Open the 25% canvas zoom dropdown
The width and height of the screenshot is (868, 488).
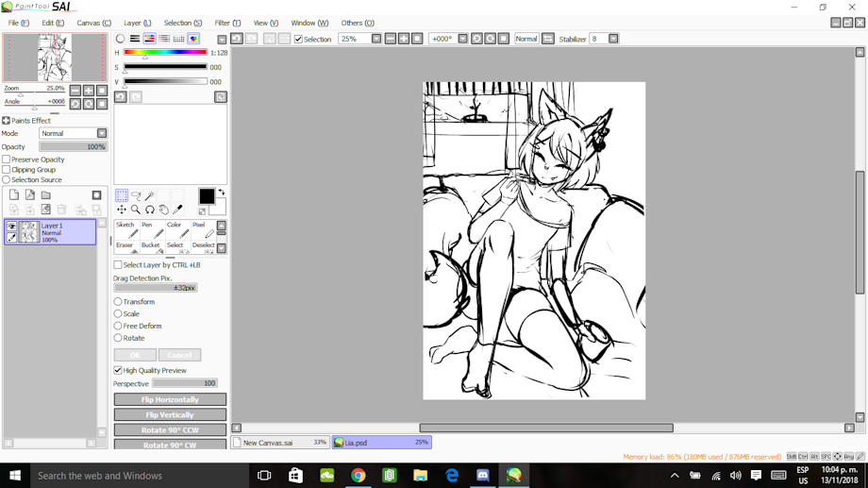376,39
